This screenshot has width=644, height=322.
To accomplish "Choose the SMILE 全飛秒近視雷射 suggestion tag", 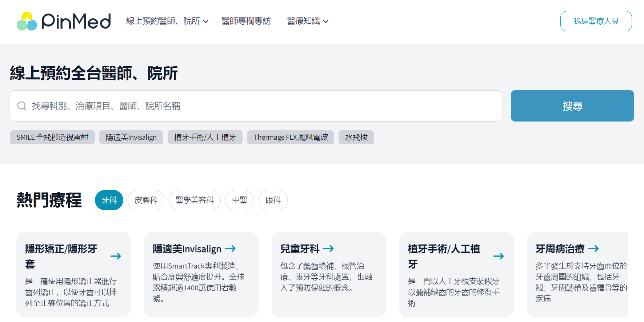I will [x=52, y=137].
